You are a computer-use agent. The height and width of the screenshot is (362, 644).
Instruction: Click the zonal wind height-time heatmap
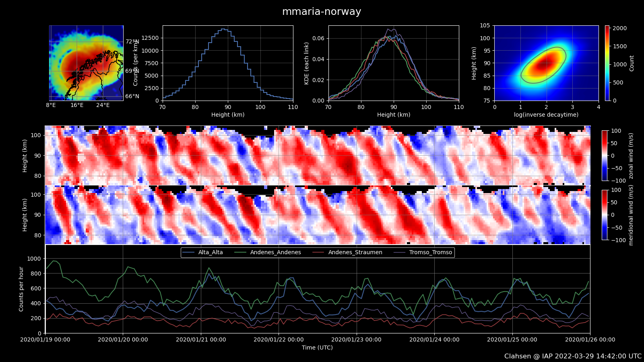pos(318,155)
